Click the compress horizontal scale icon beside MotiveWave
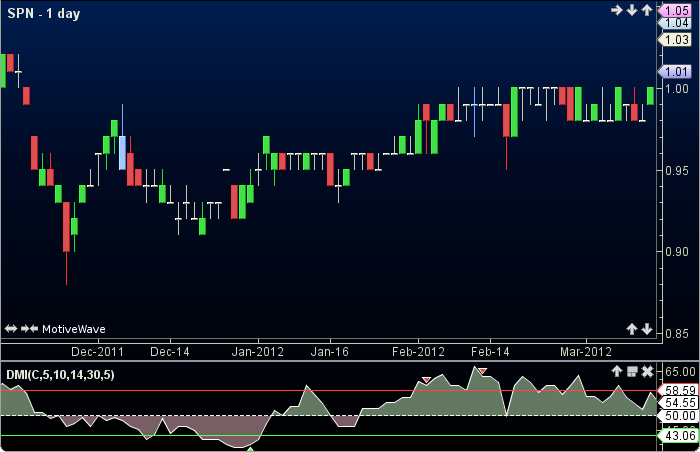The width and height of the screenshot is (700, 452). pos(30,329)
